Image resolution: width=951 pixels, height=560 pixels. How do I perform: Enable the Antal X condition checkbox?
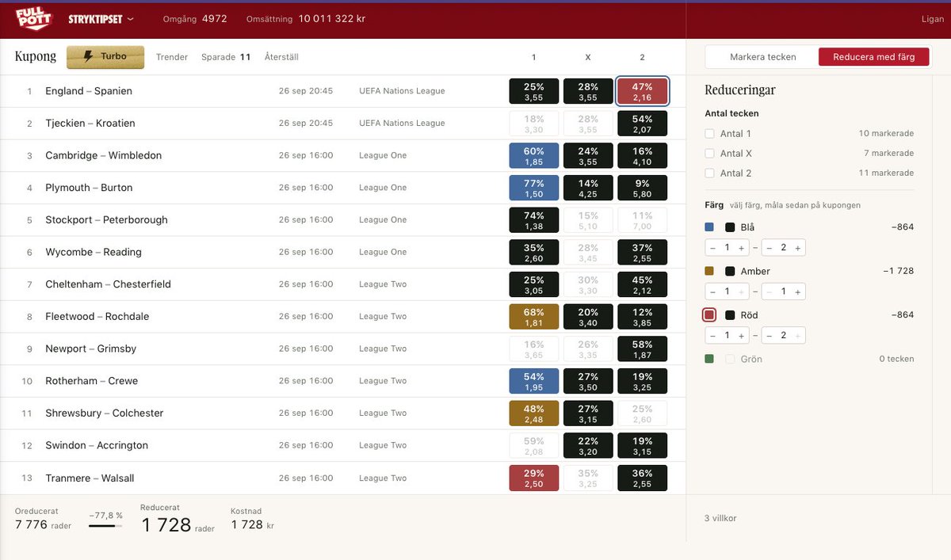point(710,154)
